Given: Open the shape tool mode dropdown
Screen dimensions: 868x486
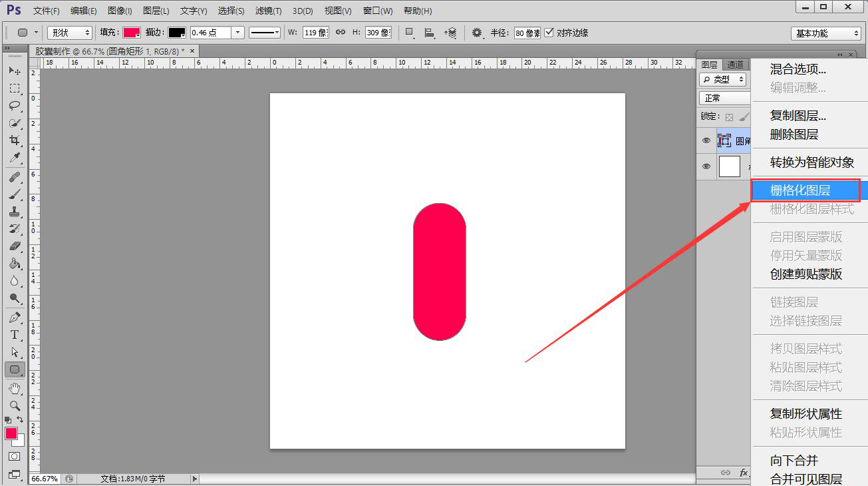Looking at the screenshot, I should pos(69,33).
